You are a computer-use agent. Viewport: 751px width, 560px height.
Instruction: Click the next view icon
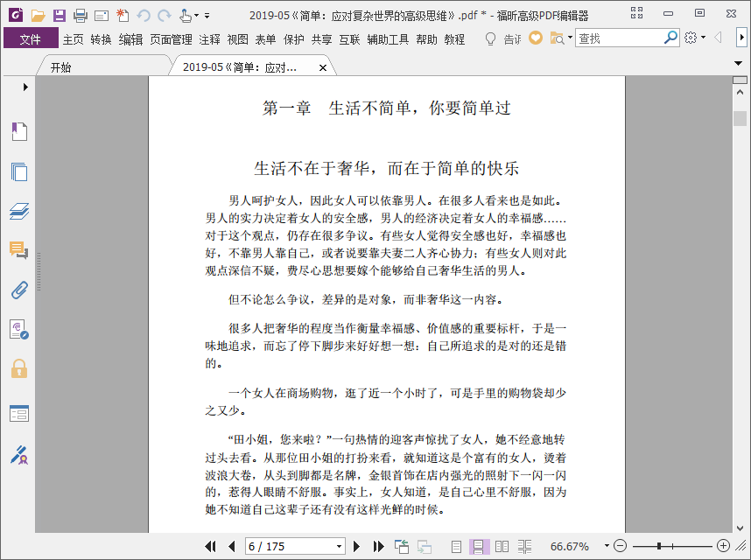[425, 546]
